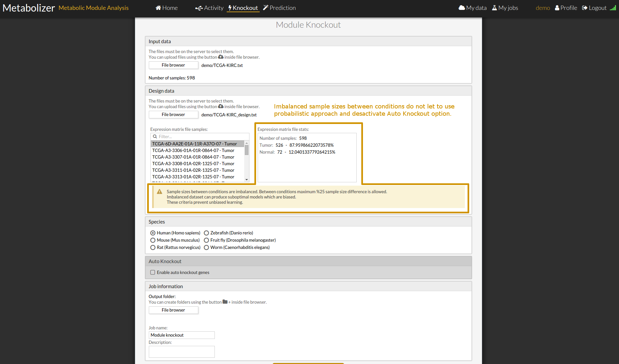This screenshot has width=619, height=364.
Task: Click the Profile user icon
Action: [x=557, y=8]
